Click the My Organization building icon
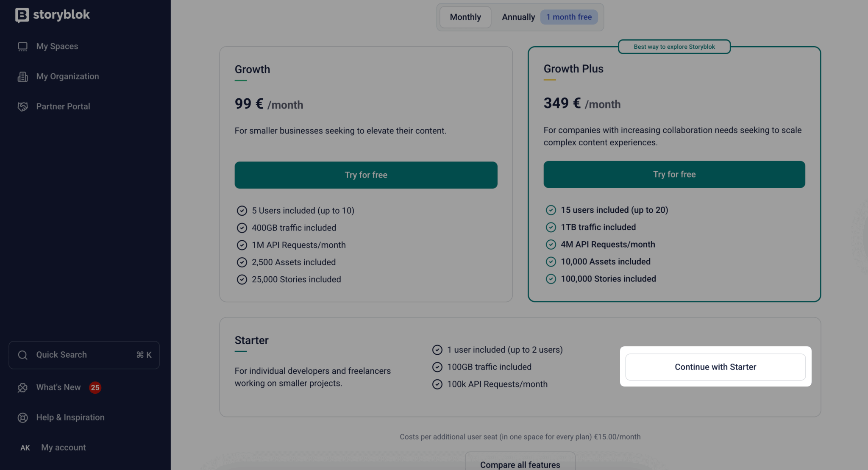This screenshot has width=868, height=470. click(22, 77)
